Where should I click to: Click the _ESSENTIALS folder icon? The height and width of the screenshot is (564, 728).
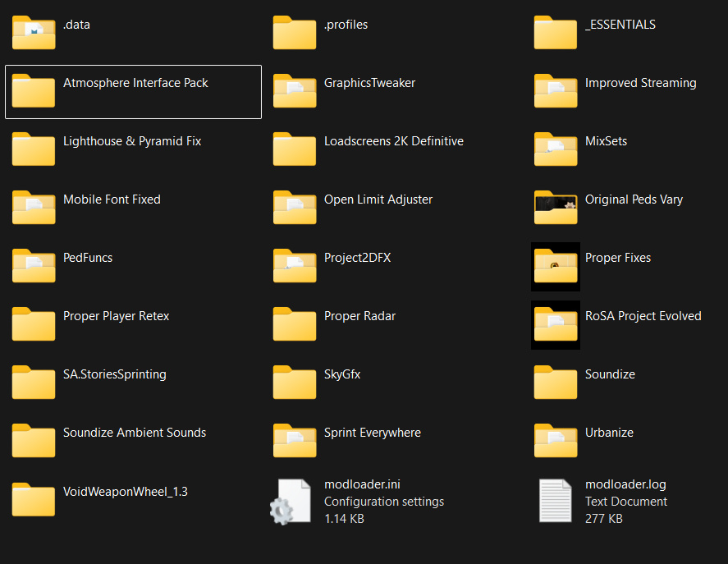click(x=556, y=33)
